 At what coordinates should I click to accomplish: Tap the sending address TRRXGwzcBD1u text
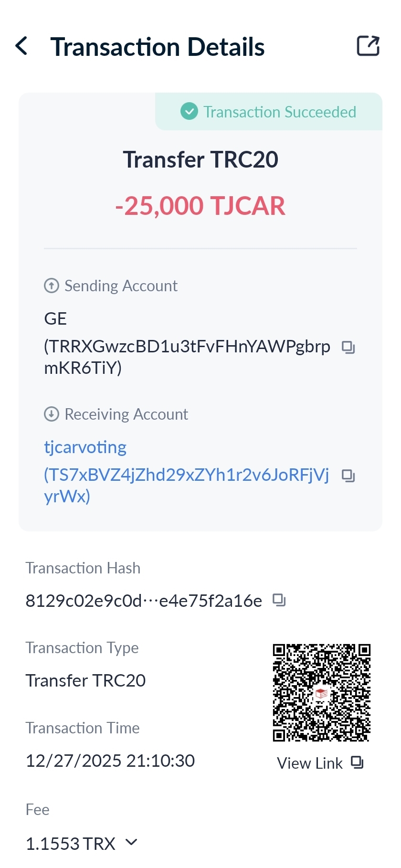(x=187, y=347)
